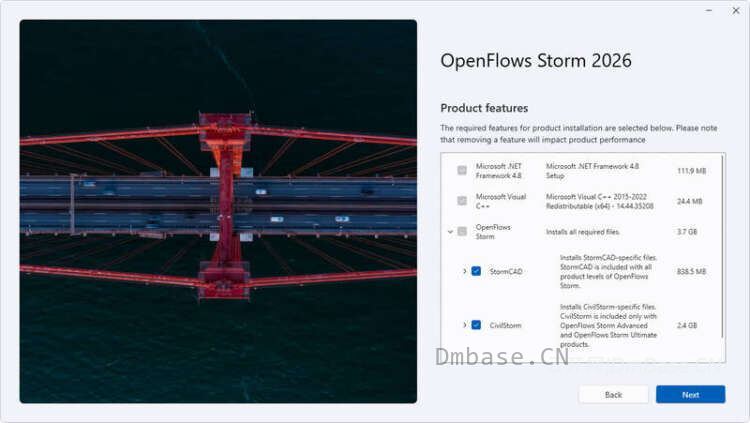
Task: Click the '.NET Framework 4.8 Setup' description
Action: (592, 171)
